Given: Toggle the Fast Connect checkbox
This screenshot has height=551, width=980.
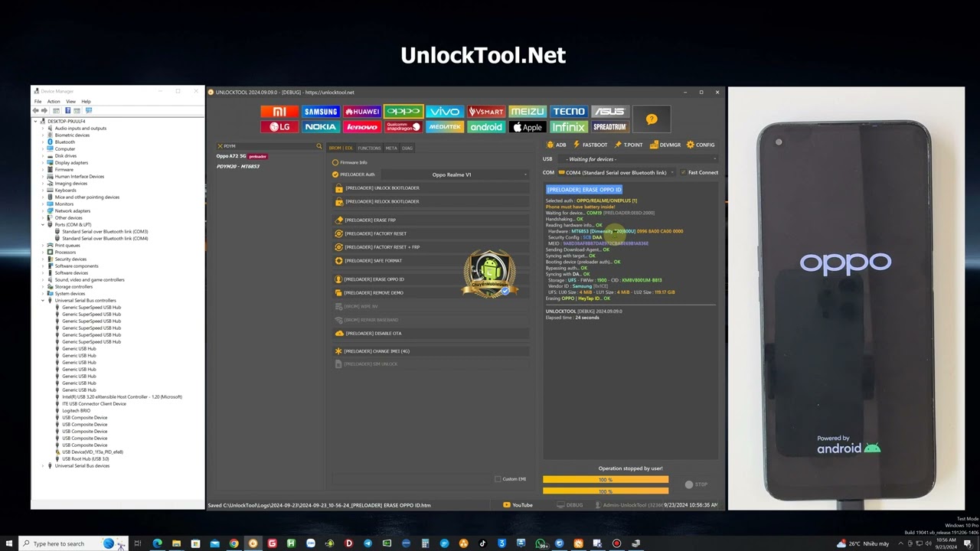Looking at the screenshot, I should tap(683, 172).
